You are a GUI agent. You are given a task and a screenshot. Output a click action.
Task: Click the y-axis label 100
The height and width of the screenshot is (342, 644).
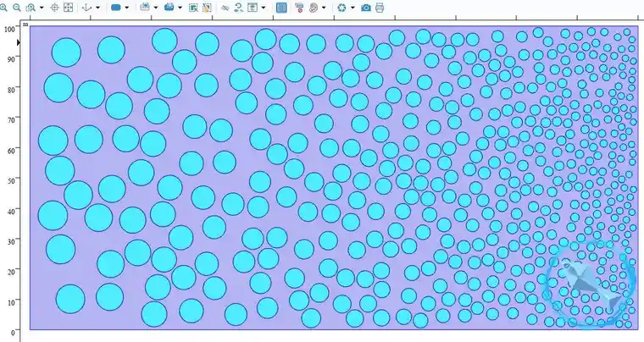click(x=9, y=29)
